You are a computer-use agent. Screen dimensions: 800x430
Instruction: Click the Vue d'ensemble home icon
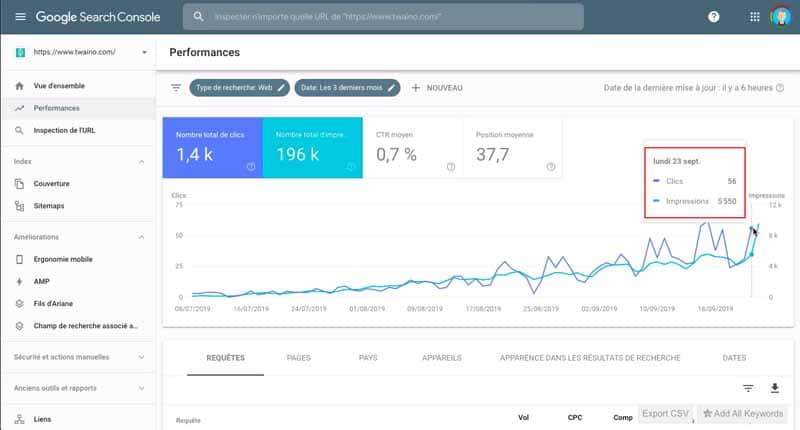(19, 86)
